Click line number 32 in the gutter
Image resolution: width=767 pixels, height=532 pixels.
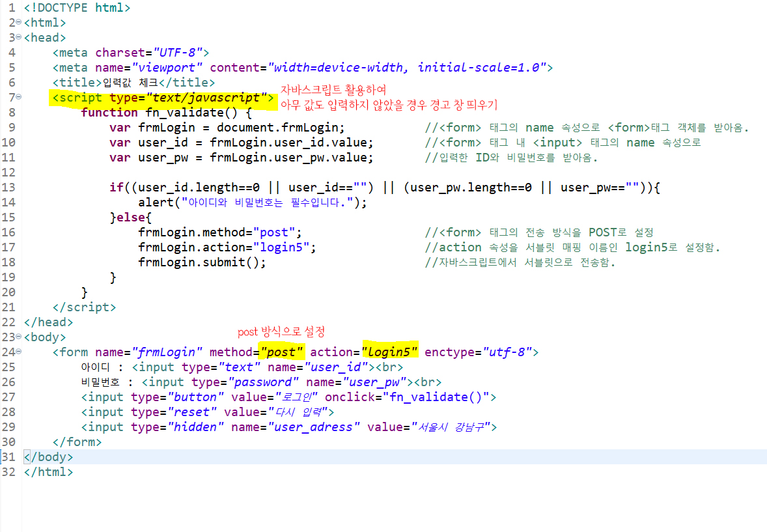coord(8,472)
